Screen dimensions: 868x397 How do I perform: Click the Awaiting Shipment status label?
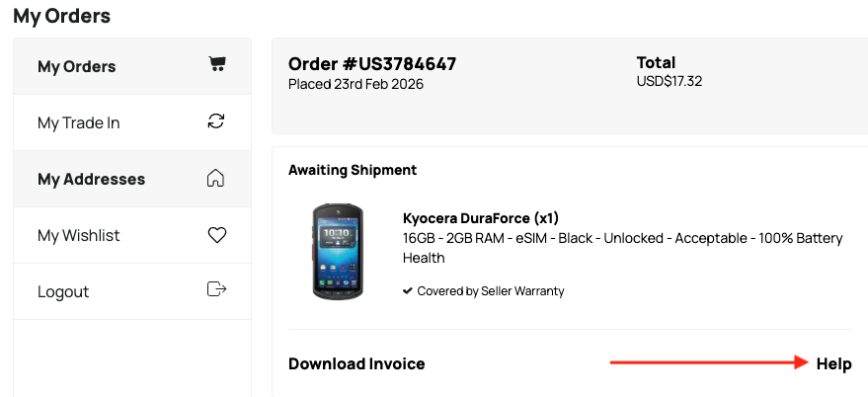353,170
